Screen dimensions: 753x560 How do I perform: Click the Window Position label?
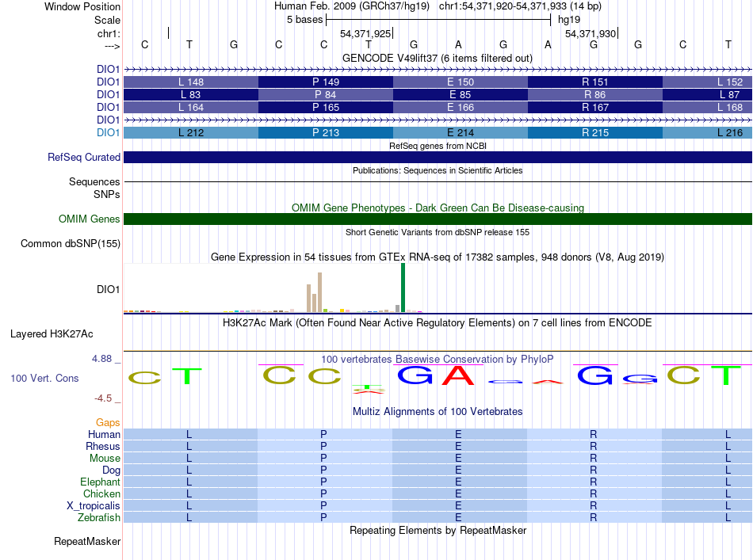tap(82, 6)
